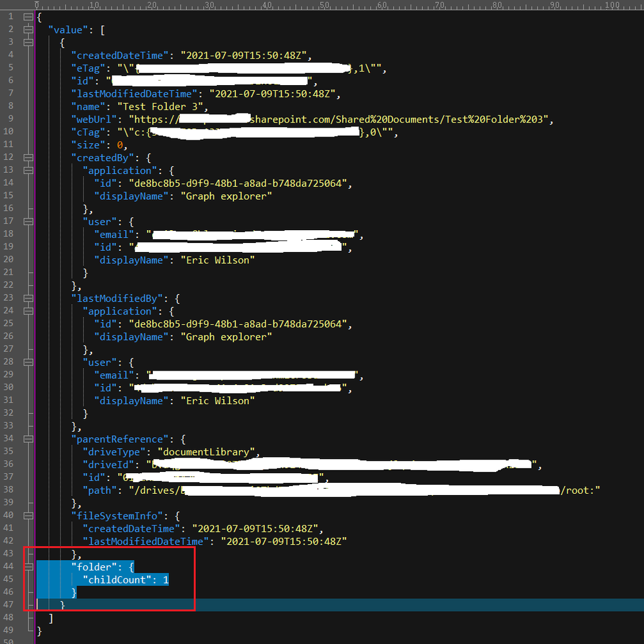
Task: Collapse the highlighted "folder" block fold marker
Action: click(x=27, y=567)
